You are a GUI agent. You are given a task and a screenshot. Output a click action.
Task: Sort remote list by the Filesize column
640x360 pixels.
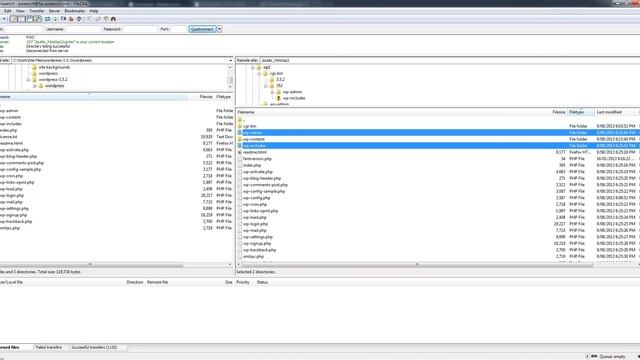click(559, 112)
